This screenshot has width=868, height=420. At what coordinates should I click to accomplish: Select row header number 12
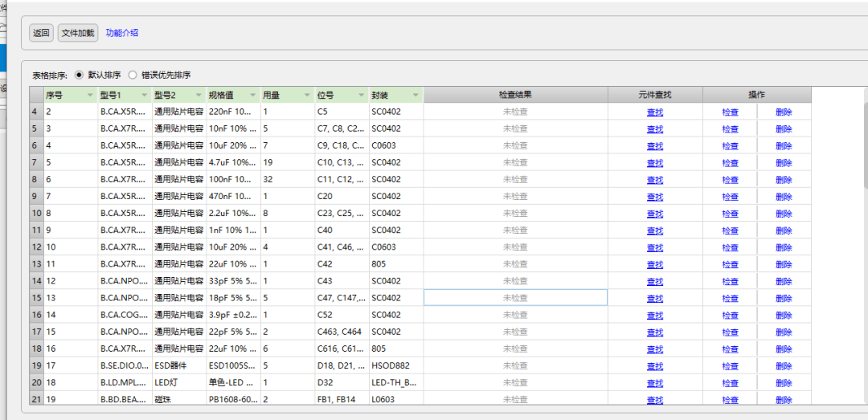(36, 247)
